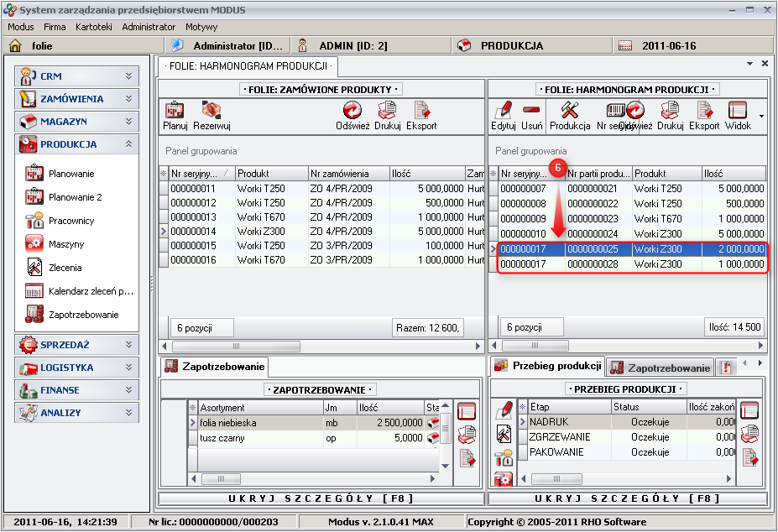Sort by the Nr zamówienia column header
This screenshot has width=778, height=532.
pyautogui.click(x=347, y=174)
